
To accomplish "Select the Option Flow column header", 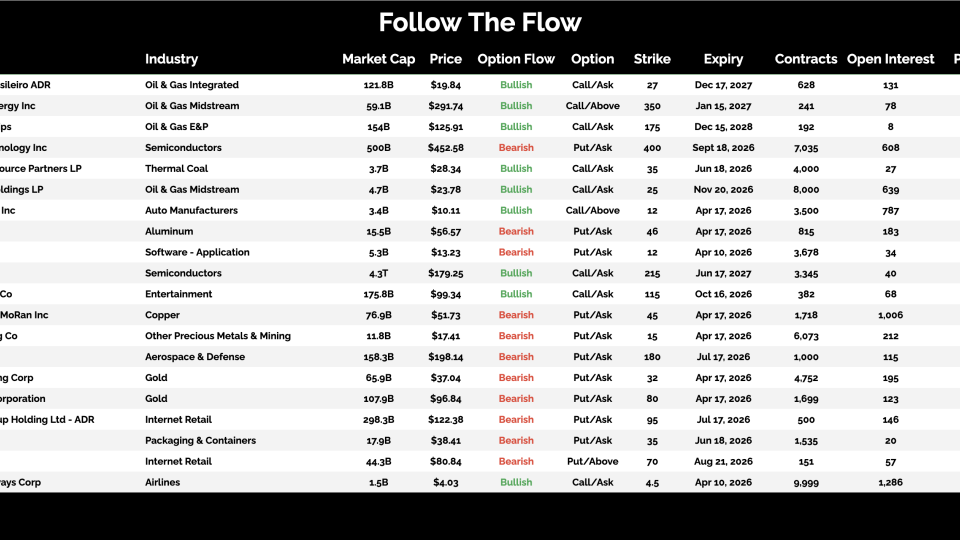I will [x=516, y=59].
